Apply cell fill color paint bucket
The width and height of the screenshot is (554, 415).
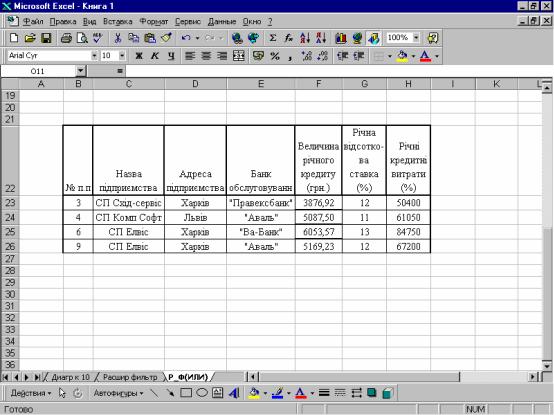(402, 56)
